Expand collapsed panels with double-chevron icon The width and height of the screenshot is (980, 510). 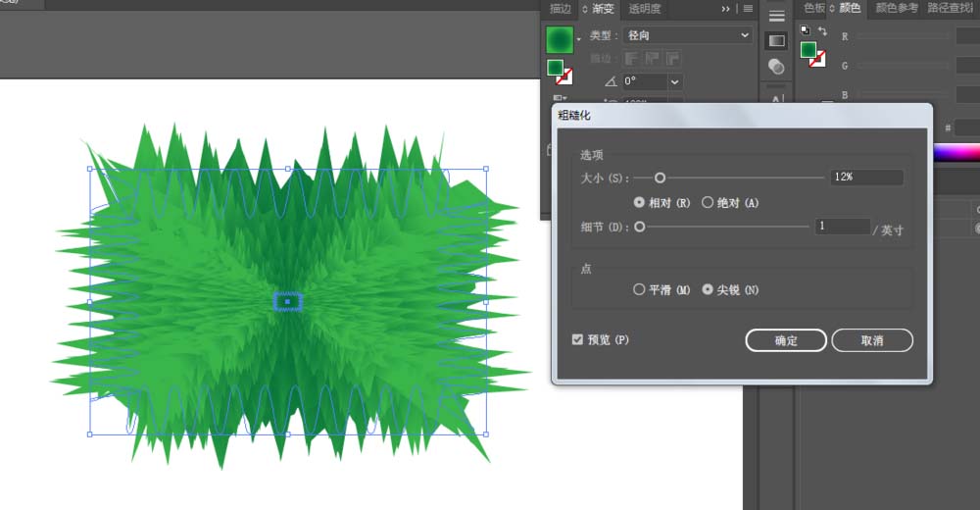tap(725, 9)
